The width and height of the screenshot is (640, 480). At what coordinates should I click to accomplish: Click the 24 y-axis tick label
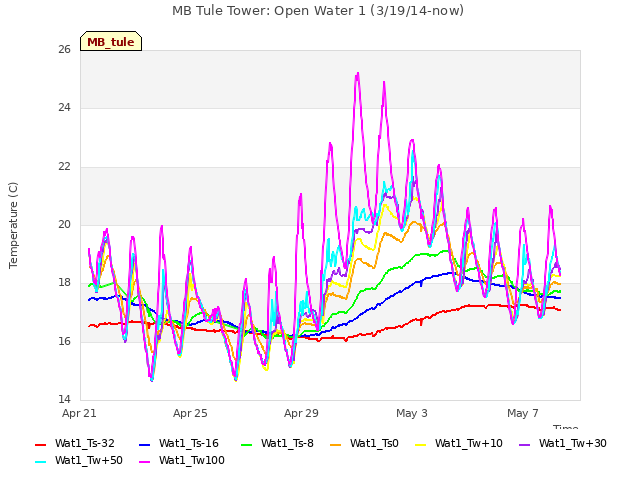pos(64,108)
